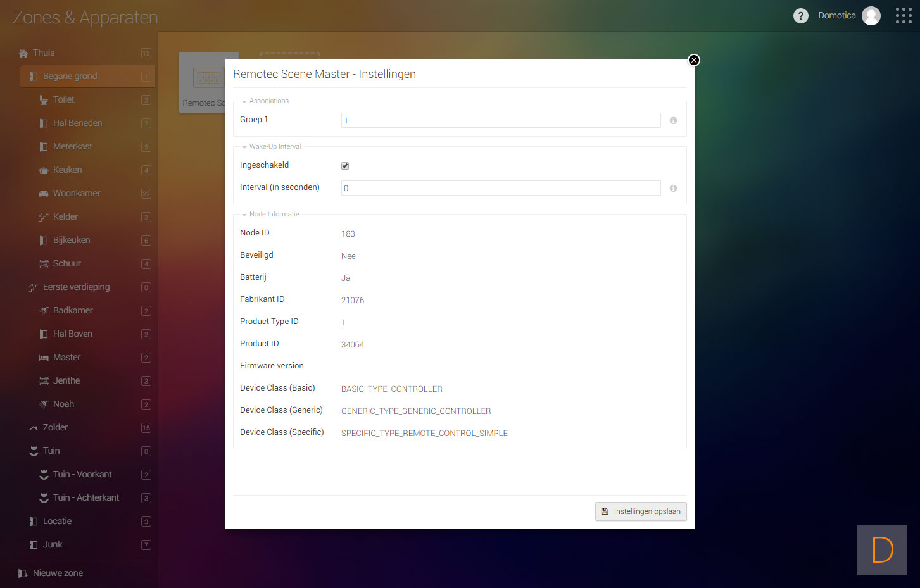Click the save disk icon
The width and height of the screenshot is (920, 588).
coord(605,511)
